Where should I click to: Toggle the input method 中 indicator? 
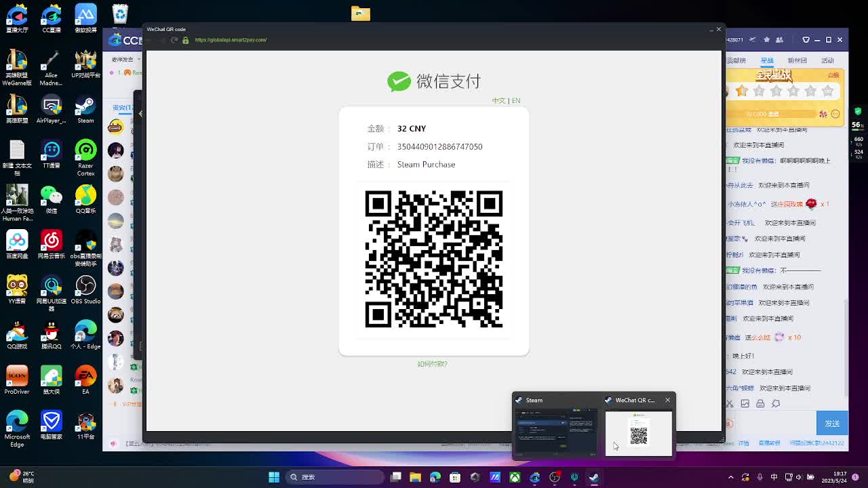(774, 477)
